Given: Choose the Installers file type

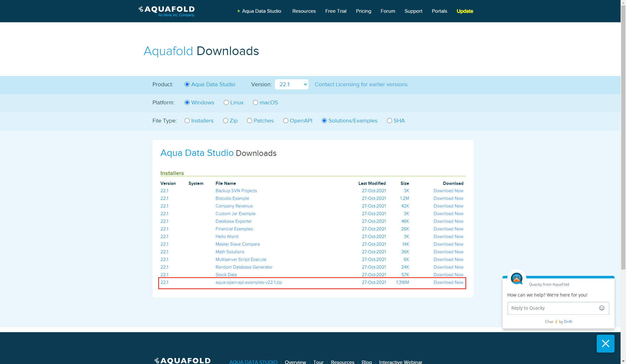Looking at the screenshot, I should point(187,121).
